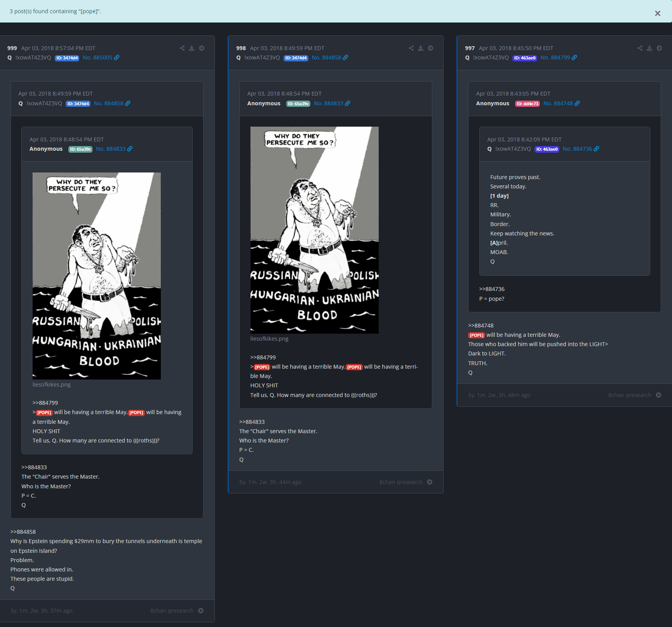
Task: Click '3 post(s) found' banner text
Action: (x=56, y=11)
